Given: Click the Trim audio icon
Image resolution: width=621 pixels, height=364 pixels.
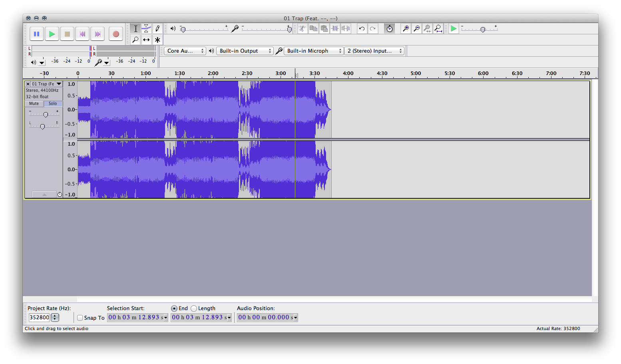Looking at the screenshot, I should pos(335,29).
